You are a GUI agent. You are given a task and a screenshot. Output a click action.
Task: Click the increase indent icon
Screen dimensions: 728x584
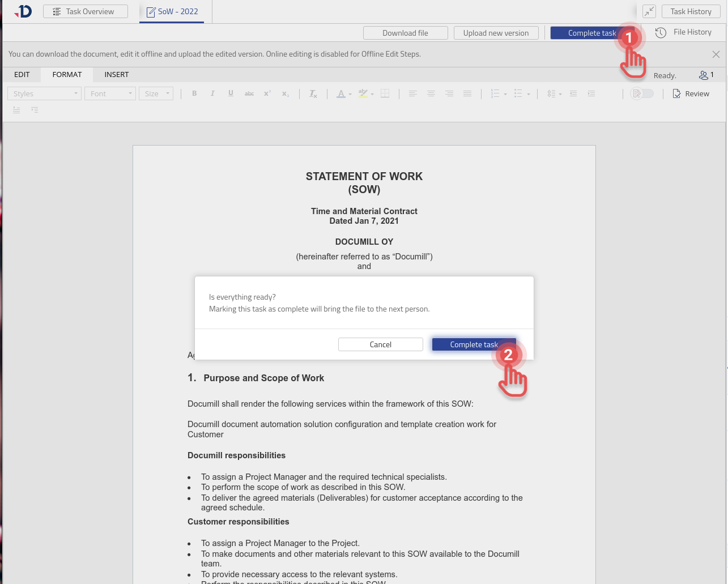[591, 93]
